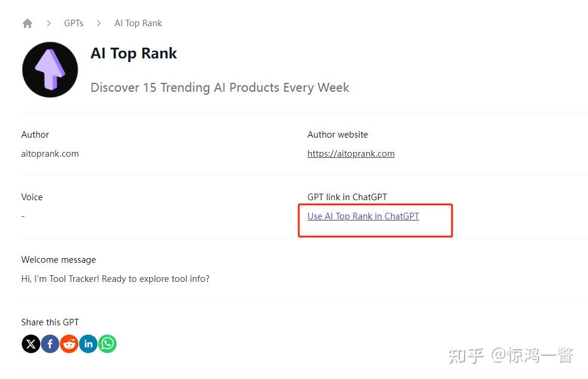
Task: Visit the author website https://aitoprank.com
Action: click(x=351, y=153)
